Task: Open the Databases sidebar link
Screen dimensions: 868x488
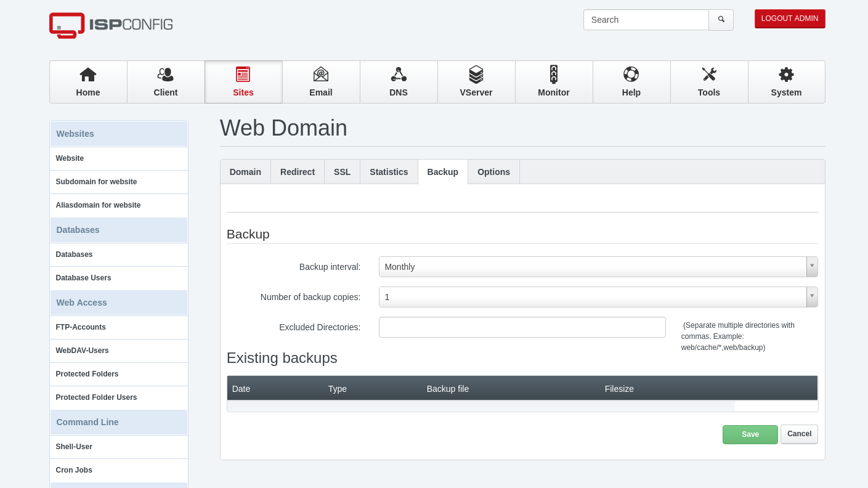Action: 119,254
